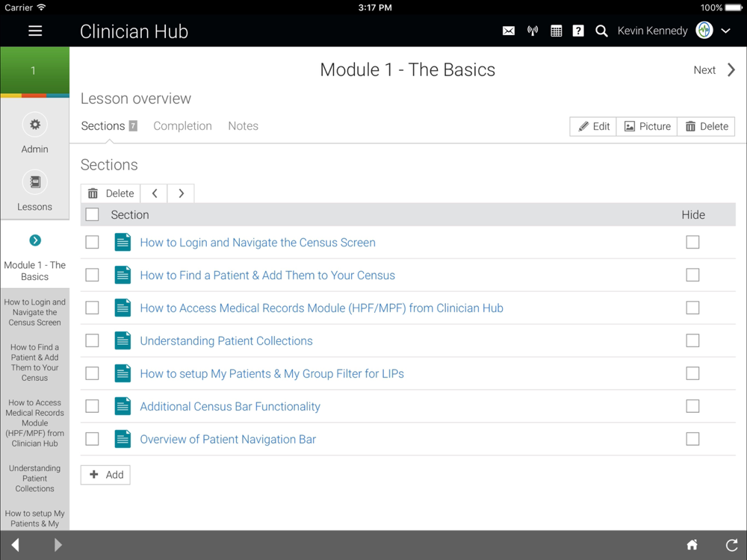Viewport: 747px width, 560px height.
Task: Open the mail envelope icon
Action: [x=509, y=31]
